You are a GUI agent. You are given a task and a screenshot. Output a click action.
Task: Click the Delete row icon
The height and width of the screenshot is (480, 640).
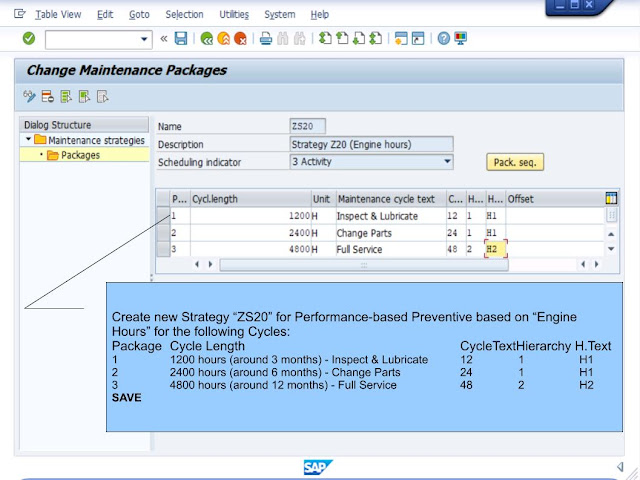[x=48, y=97]
